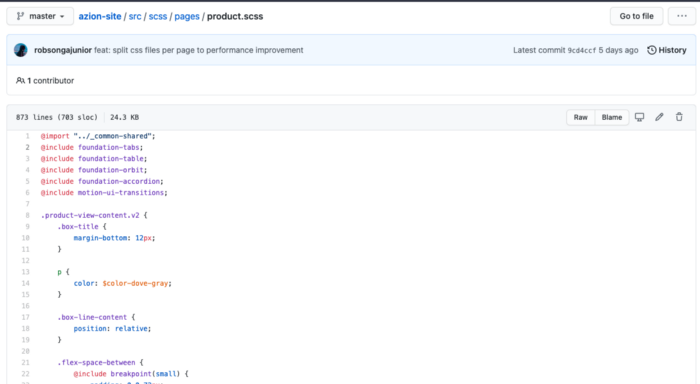Select line number 17 in code
700x384 pixels.
coord(25,317)
